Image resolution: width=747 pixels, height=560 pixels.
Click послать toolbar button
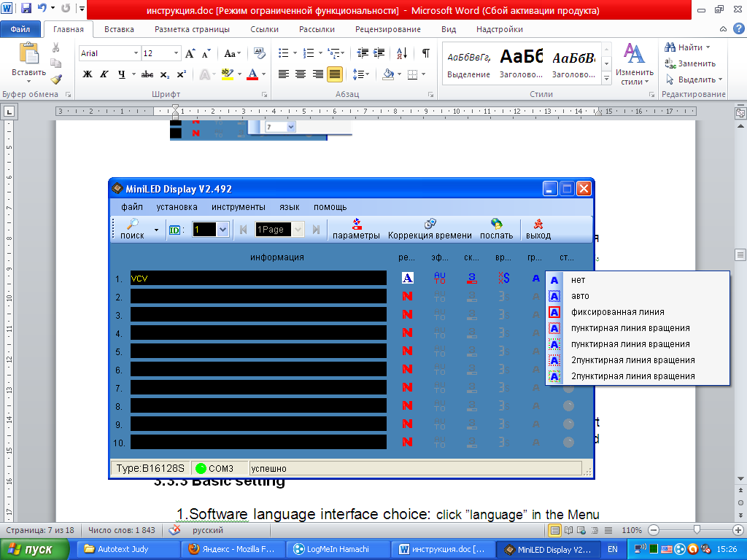tap(496, 229)
